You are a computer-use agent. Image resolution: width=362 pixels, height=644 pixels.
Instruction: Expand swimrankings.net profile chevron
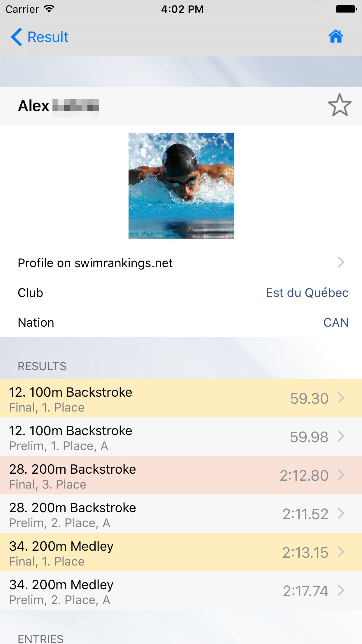341,262
